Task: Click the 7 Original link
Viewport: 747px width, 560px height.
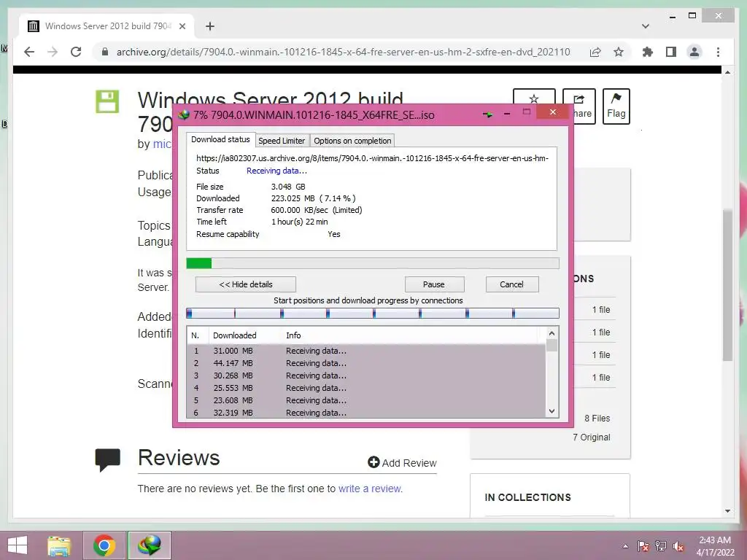Action: [591, 437]
